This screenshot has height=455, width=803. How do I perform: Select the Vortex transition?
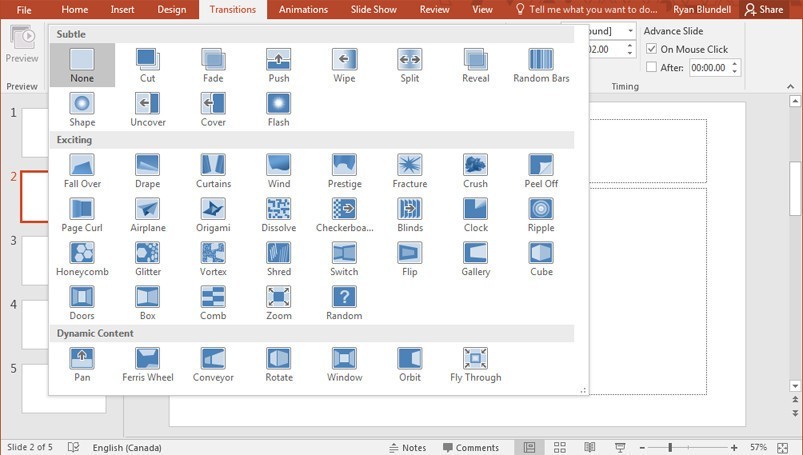click(213, 259)
